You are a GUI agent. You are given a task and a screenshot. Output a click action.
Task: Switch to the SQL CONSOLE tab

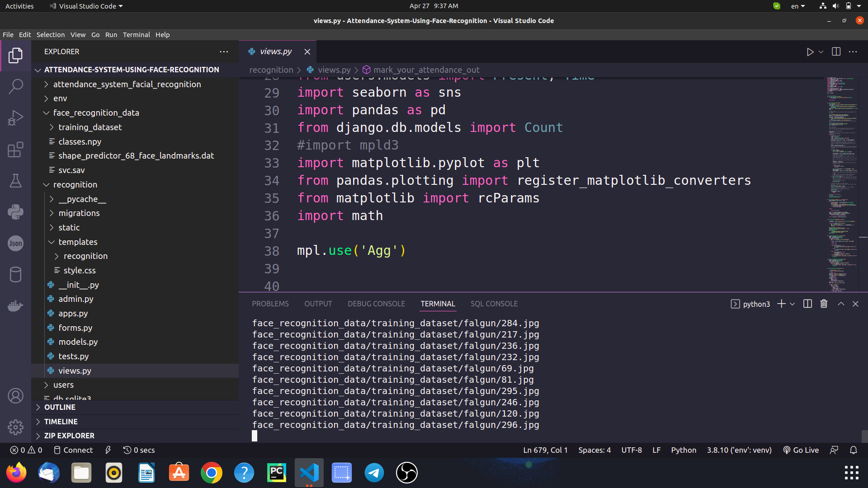coord(494,304)
